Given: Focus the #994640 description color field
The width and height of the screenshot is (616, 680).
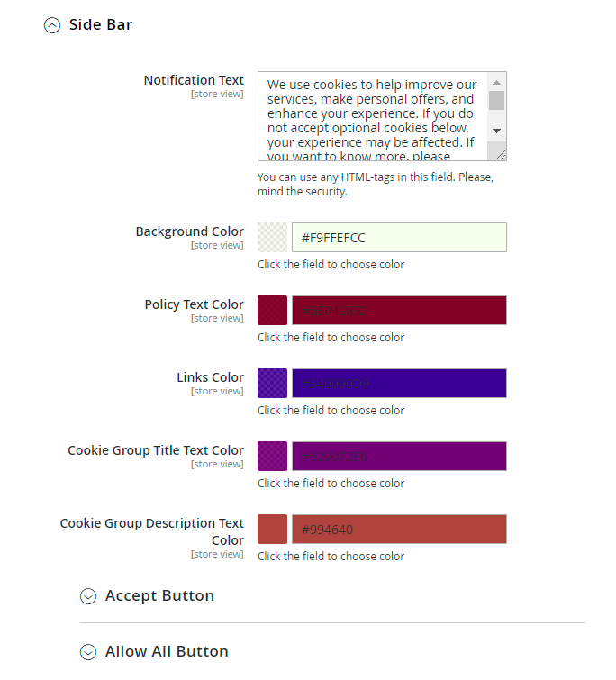Looking at the screenshot, I should pyautogui.click(x=399, y=530).
